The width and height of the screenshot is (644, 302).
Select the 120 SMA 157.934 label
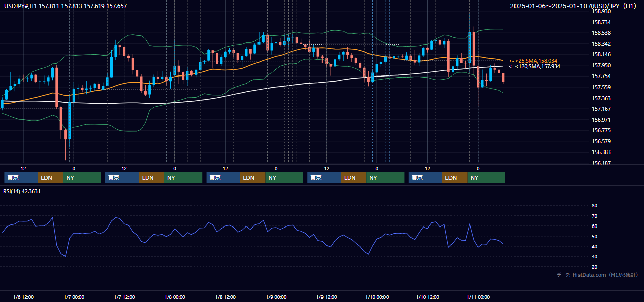click(534, 66)
